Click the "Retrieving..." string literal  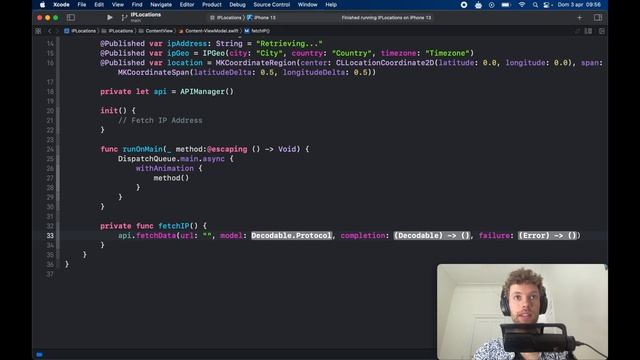tap(289, 44)
